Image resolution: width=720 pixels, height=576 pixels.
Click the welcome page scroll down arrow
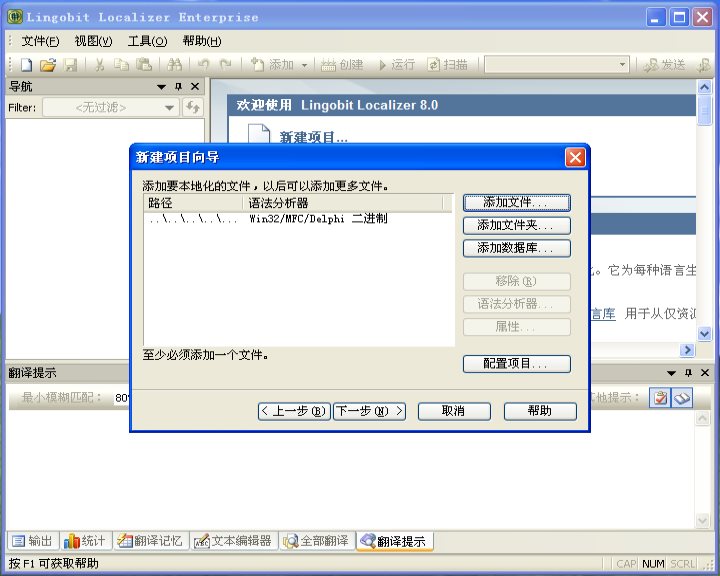(x=704, y=333)
